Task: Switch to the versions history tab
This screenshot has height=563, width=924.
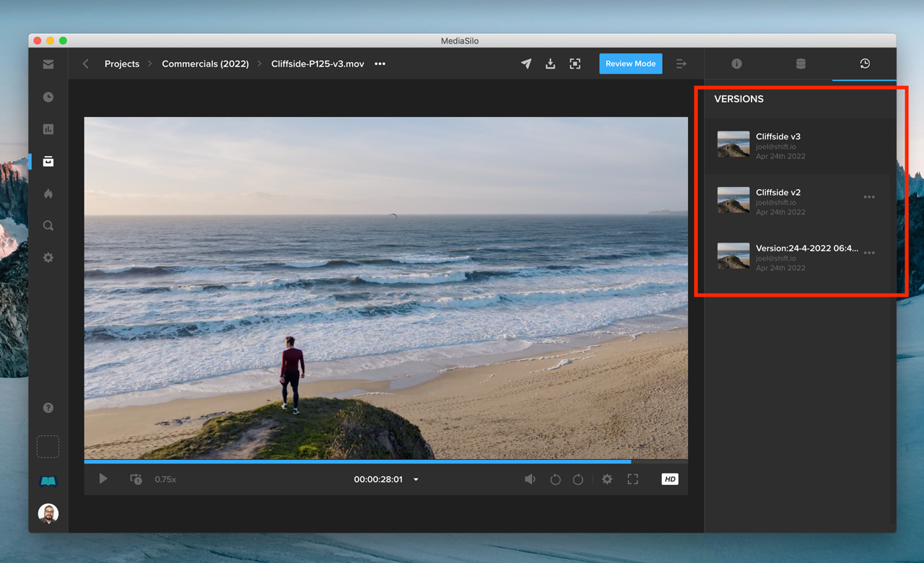Action: [864, 64]
